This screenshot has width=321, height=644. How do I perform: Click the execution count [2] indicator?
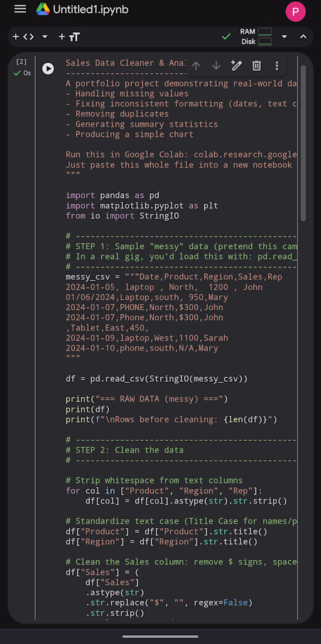click(21, 62)
